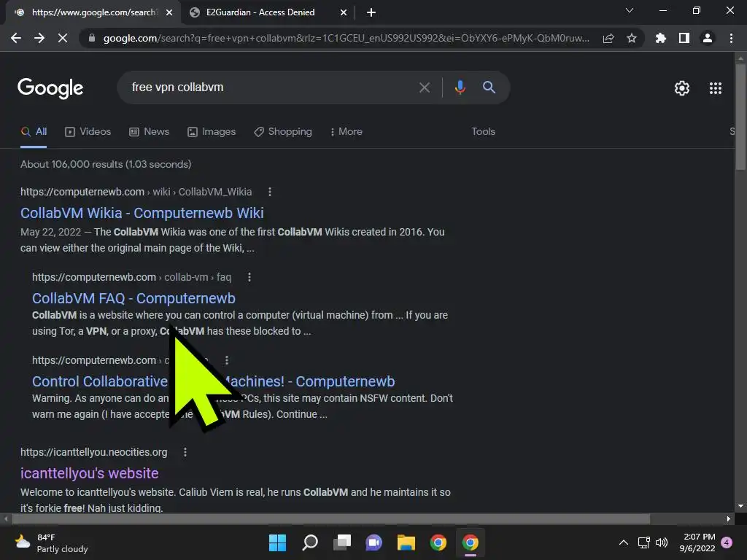Click the scroll down arrow
Image resolution: width=747 pixels, height=560 pixels.
(740, 506)
